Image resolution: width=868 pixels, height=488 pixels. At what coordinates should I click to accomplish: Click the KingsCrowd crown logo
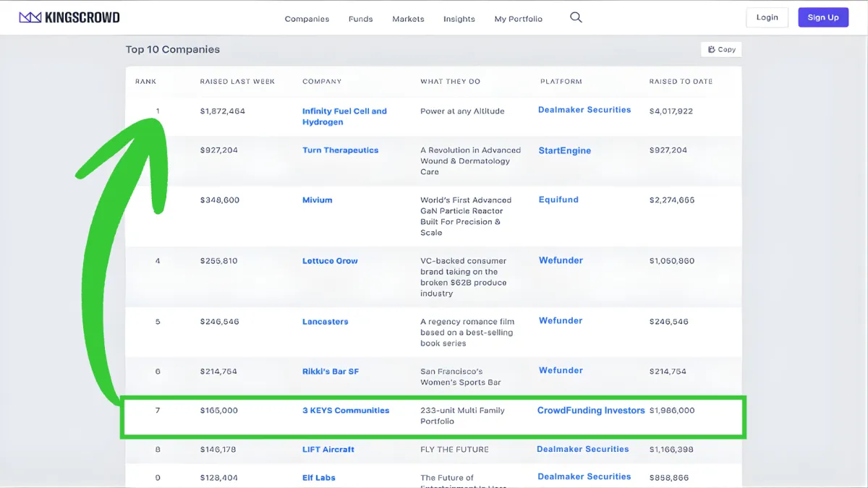coord(30,17)
